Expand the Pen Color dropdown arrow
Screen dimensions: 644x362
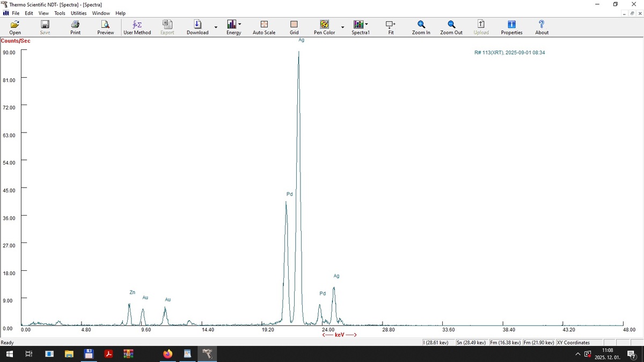pyautogui.click(x=342, y=27)
